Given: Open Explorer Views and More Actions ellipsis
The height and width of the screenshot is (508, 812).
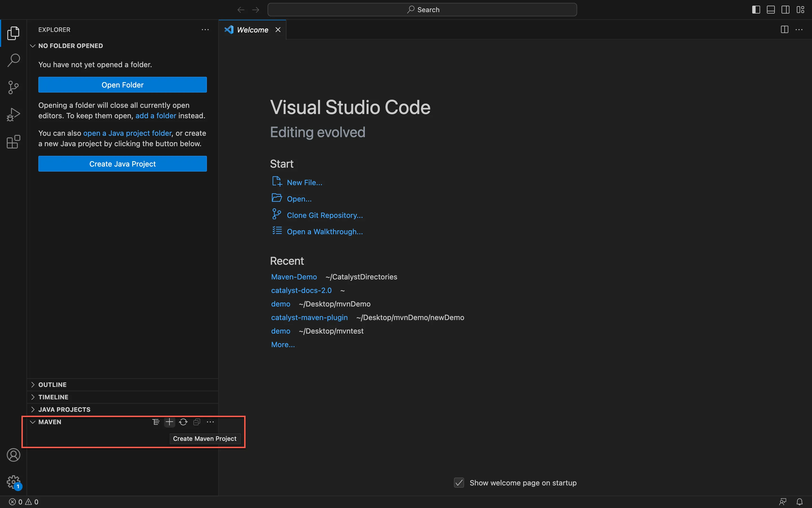Looking at the screenshot, I should click(205, 30).
